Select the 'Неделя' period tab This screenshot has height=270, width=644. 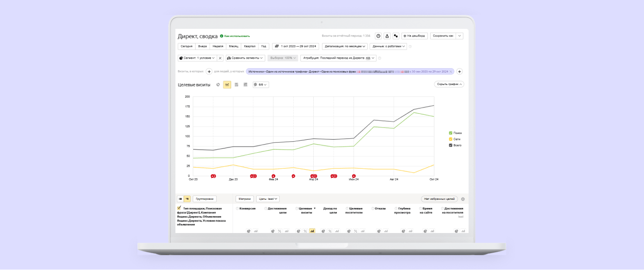coord(218,47)
